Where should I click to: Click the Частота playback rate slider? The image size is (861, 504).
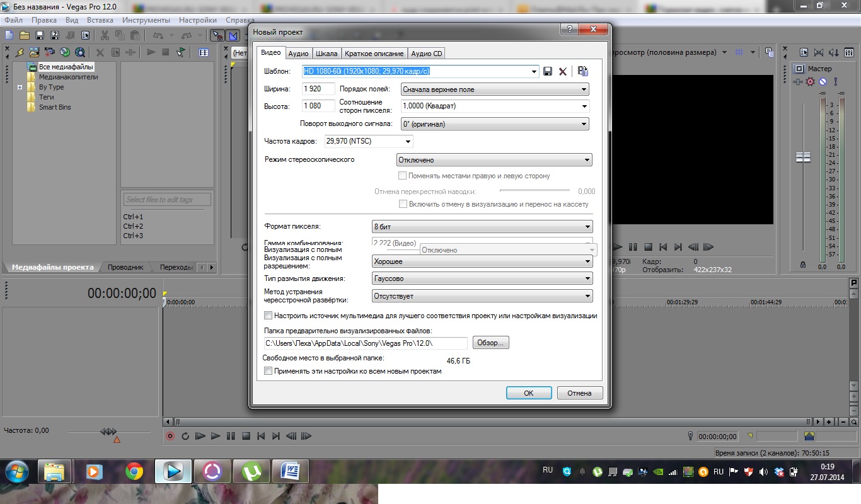108,432
